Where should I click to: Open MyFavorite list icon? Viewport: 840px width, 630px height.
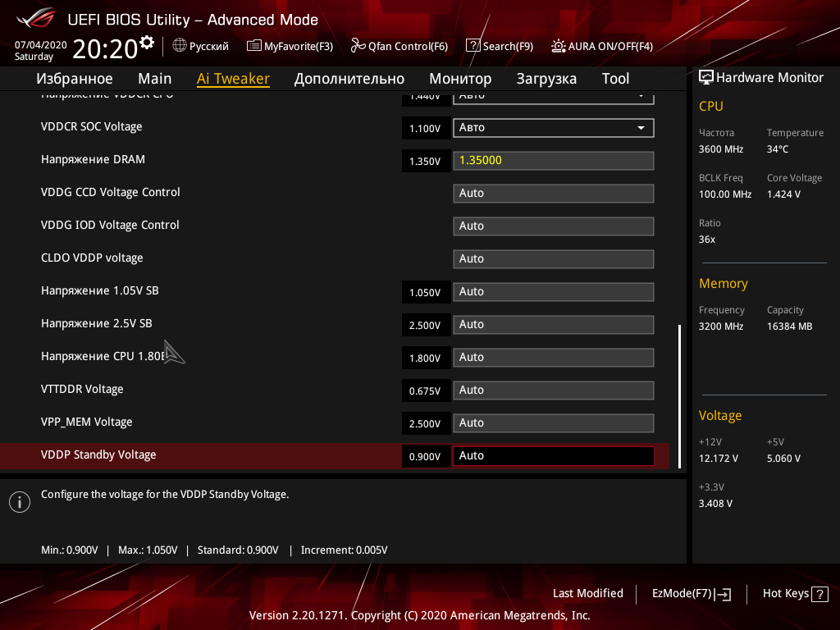(x=254, y=46)
